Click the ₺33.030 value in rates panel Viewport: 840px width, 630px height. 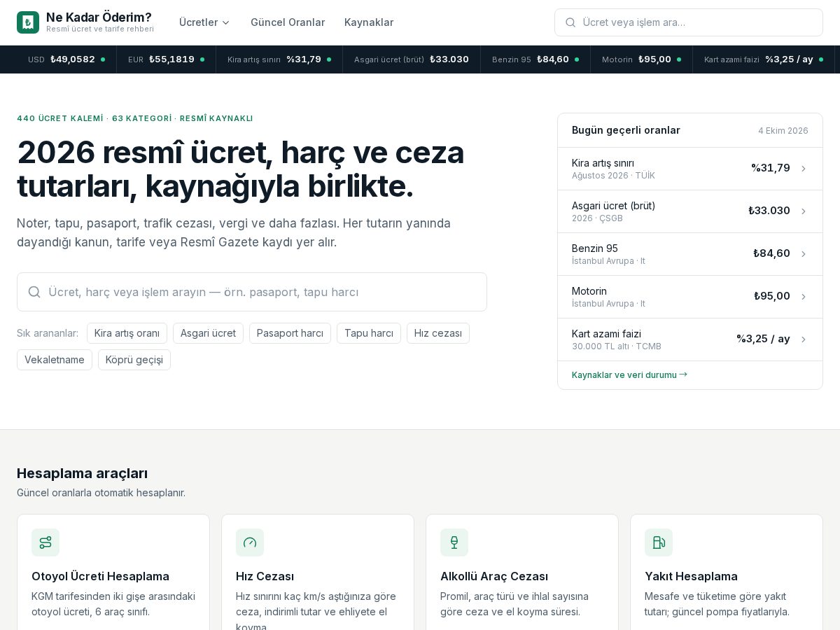pyautogui.click(x=769, y=211)
